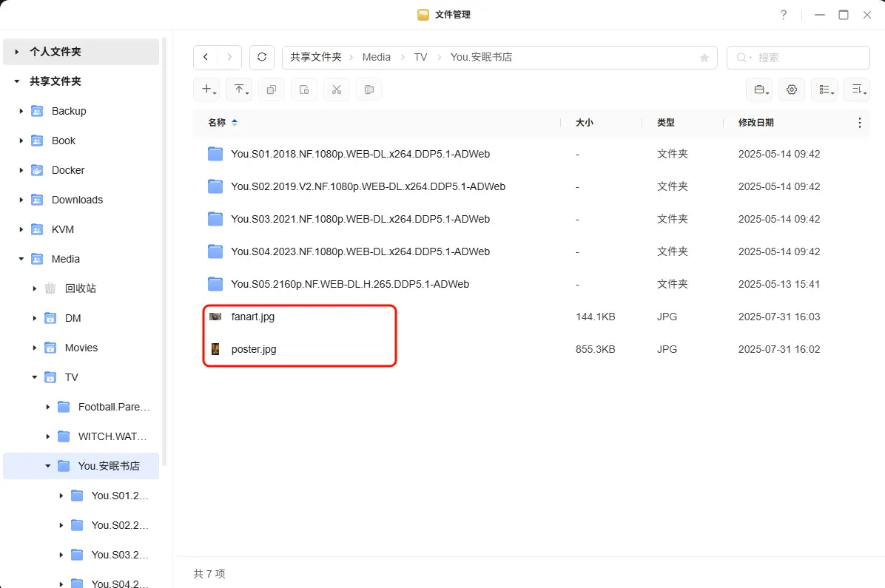
Task: Click the copy icon in toolbar
Action: tap(271, 89)
